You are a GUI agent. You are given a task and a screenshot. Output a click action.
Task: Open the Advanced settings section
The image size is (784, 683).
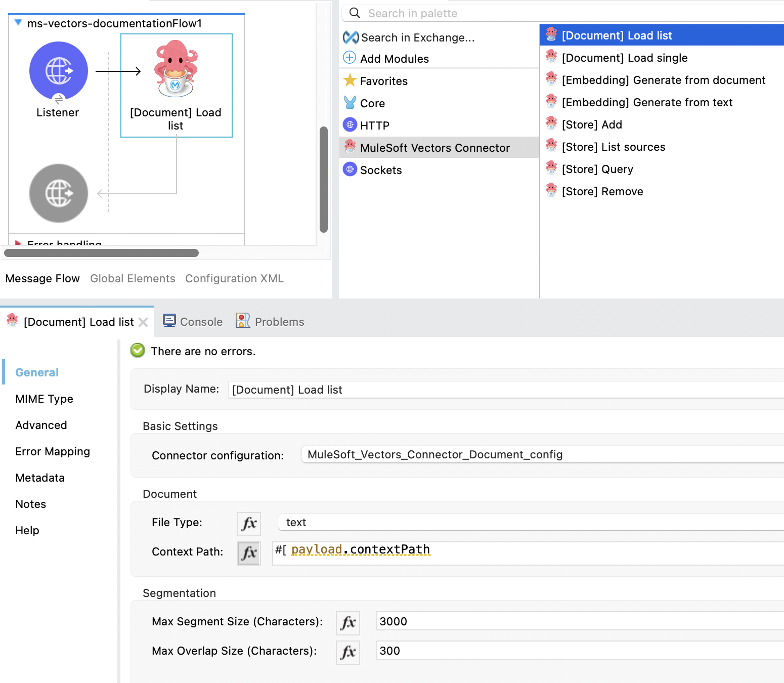pyautogui.click(x=41, y=425)
